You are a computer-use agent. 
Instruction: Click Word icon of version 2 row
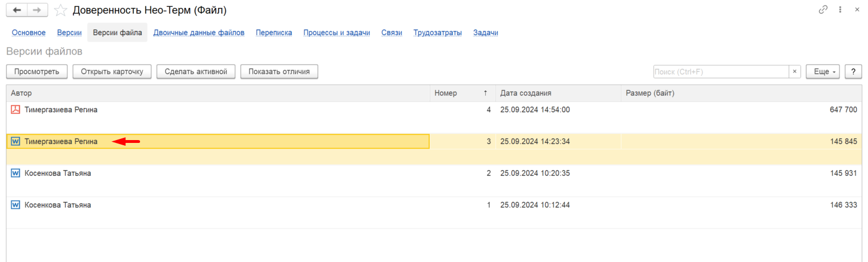(x=16, y=174)
